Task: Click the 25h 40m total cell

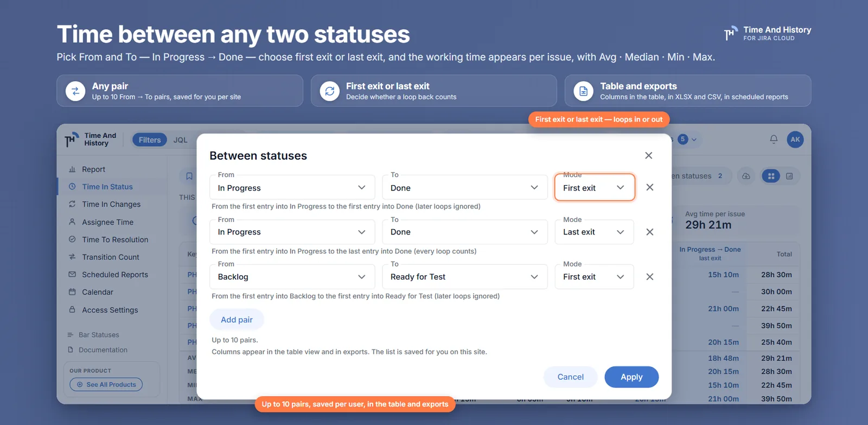Action: coord(776,342)
